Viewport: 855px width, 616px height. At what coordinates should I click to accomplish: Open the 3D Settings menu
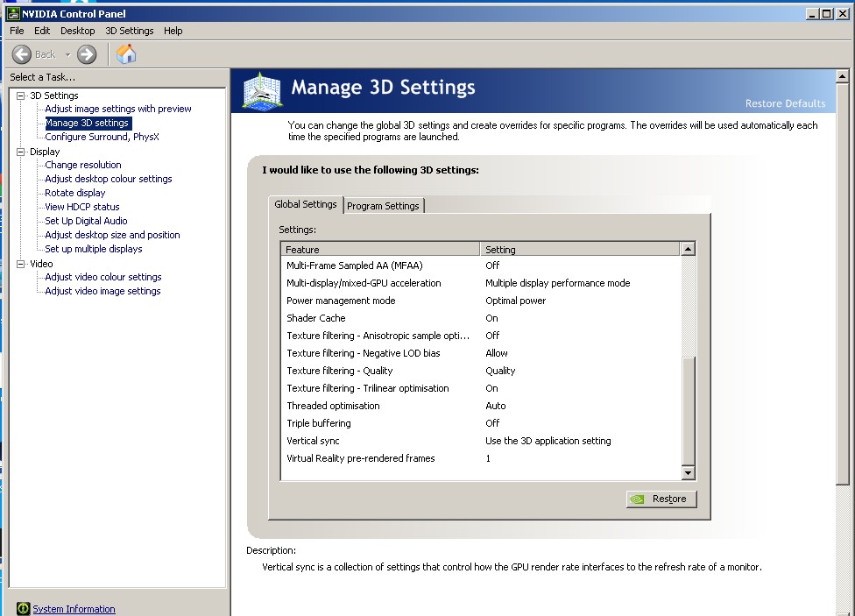(130, 31)
